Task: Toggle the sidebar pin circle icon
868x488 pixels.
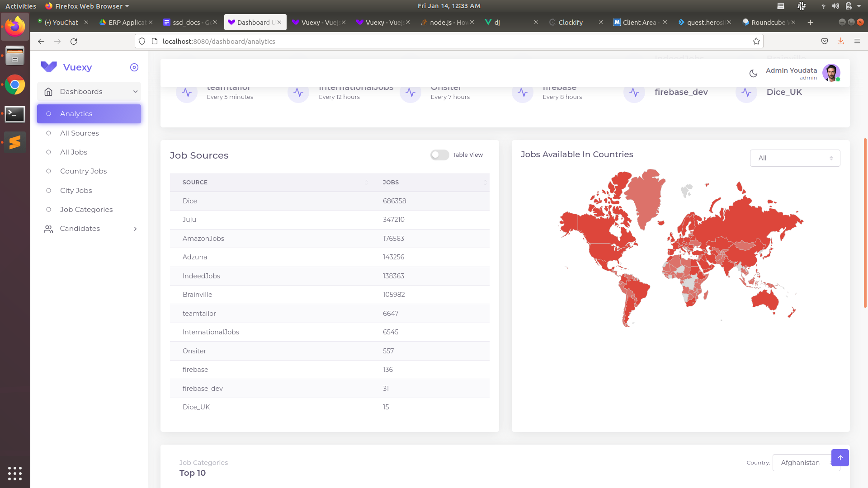Action: [x=134, y=67]
